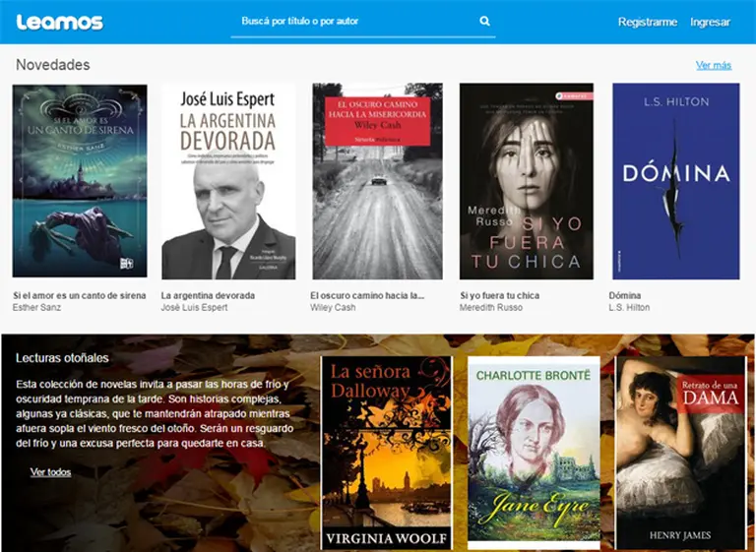Open the Dómina book cover
Image resolution: width=756 pixels, height=552 pixels.
(676, 181)
